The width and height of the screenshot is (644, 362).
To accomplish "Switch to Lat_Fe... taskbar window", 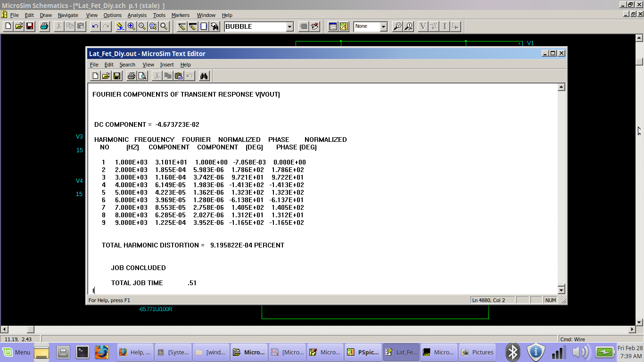I will [x=401, y=352].
